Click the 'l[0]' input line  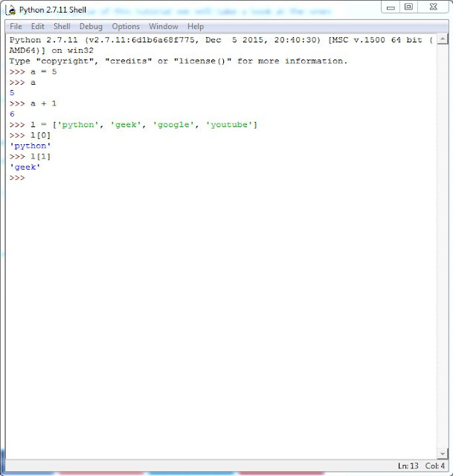tap(40, 135)
